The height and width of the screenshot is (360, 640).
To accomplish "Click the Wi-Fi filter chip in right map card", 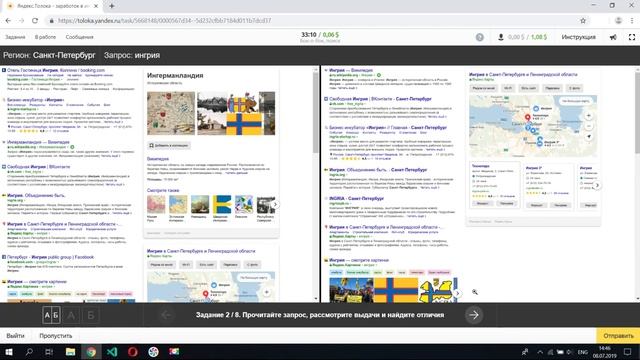I will (508, 88).
